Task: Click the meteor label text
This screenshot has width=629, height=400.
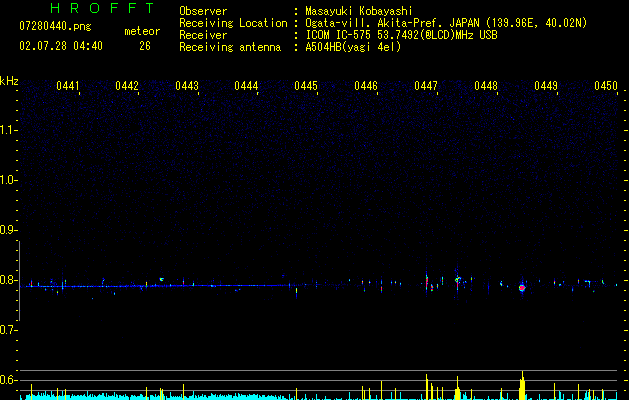Action: tap(142, 31)
